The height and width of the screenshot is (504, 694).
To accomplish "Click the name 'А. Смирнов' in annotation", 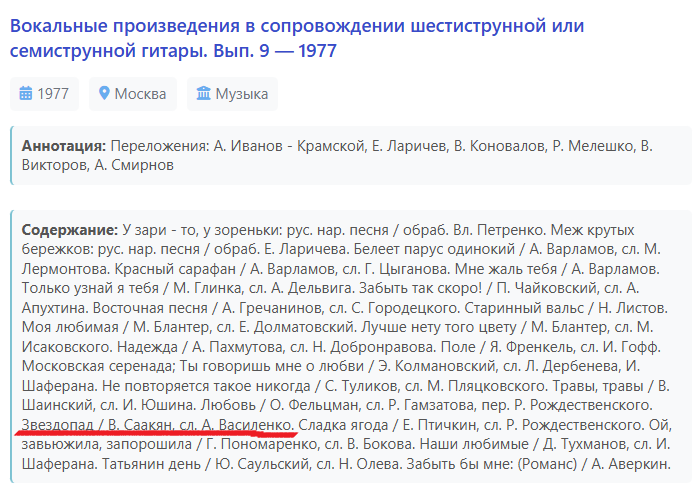I will tap(134, 165).
